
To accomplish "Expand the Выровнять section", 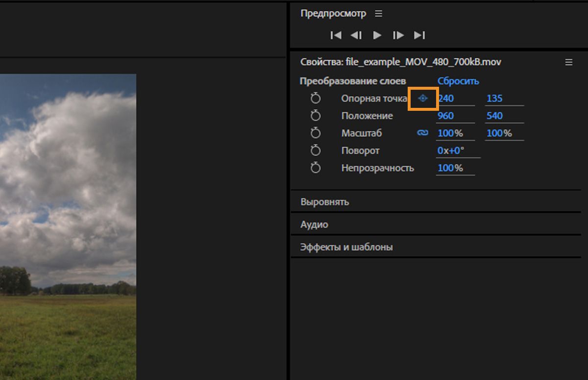I will 436,202.
